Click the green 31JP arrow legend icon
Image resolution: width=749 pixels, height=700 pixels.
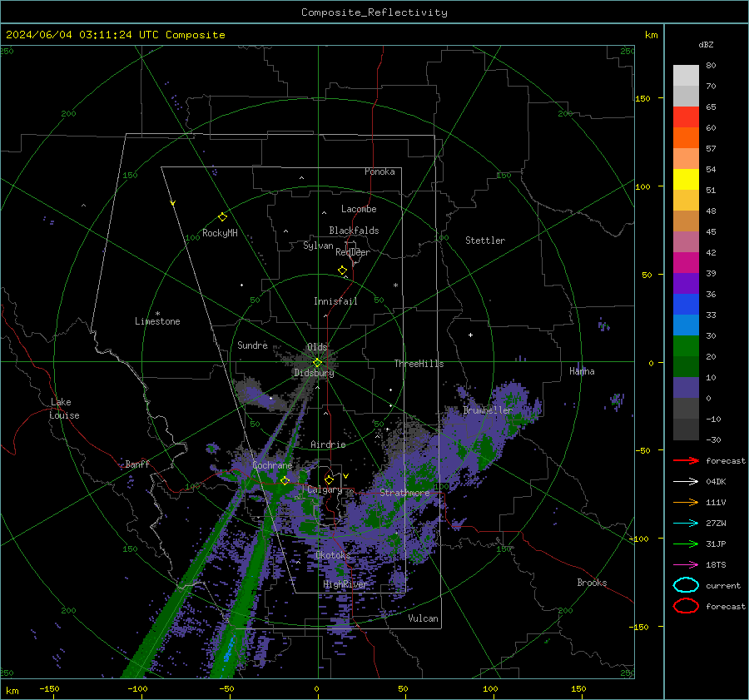[686, 544]
